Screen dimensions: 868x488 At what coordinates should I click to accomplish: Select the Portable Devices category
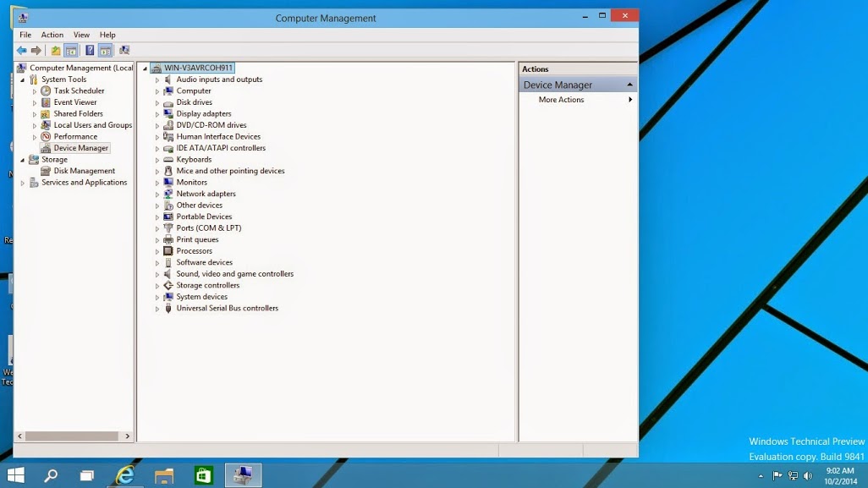pyautogui.click(x=204, y=217)
